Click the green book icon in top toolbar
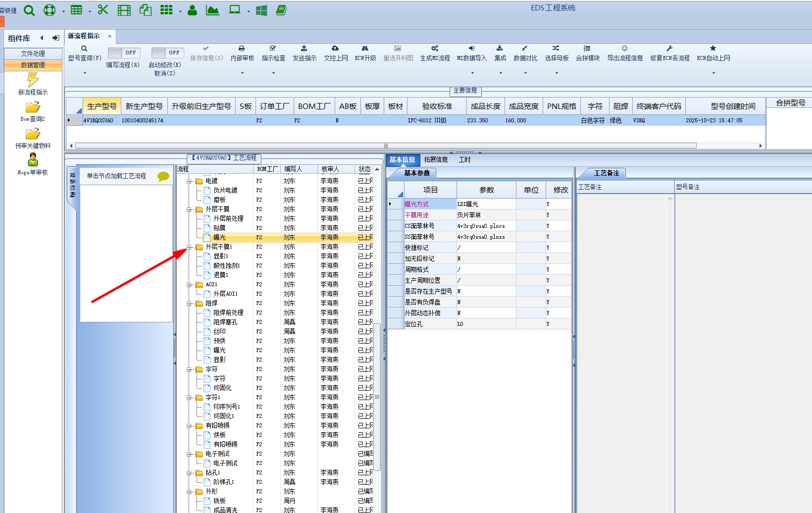The height and width of the screenshot is (513, 812). [x=281, y=10]
